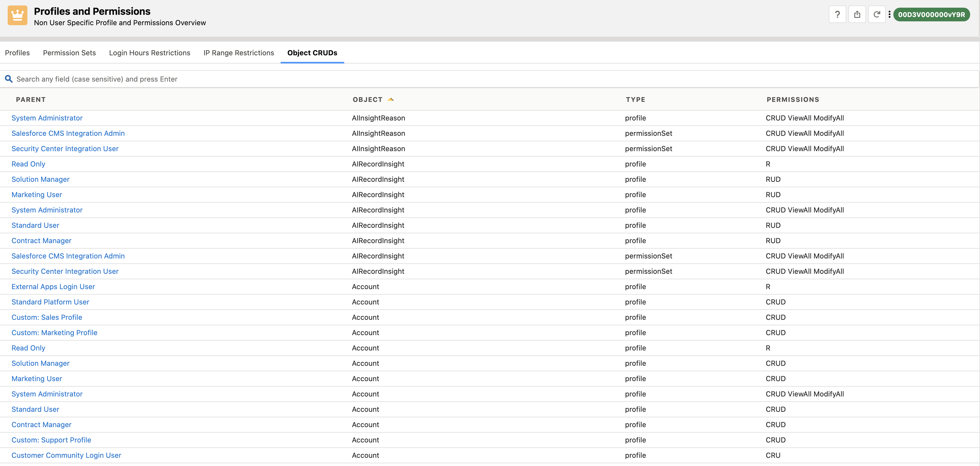Toggle sort order on OBJECT column
The image size is (980, 466).
point(390,99)
